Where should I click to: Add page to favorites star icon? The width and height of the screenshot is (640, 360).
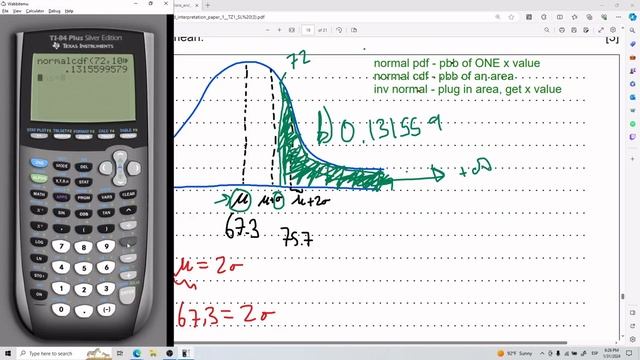511,17
